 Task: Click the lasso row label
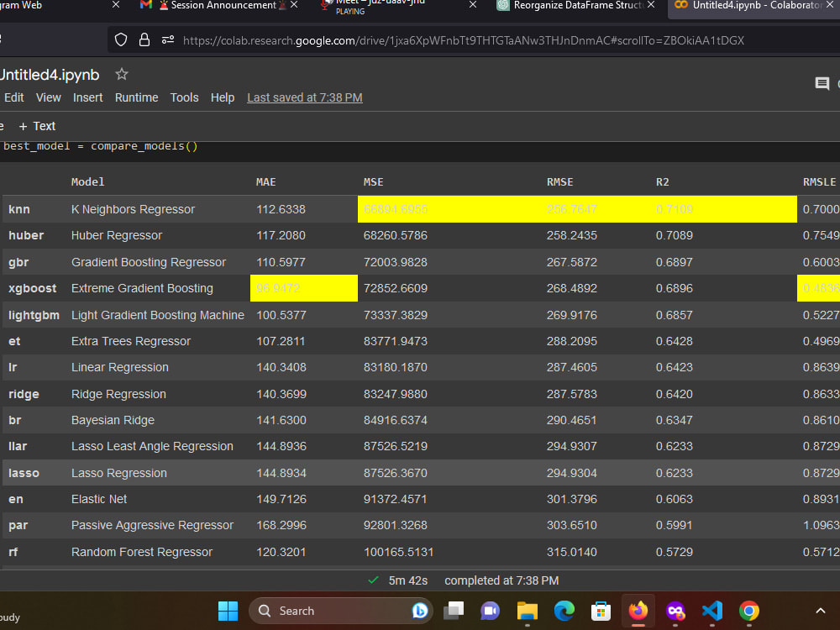click(24, 473)
